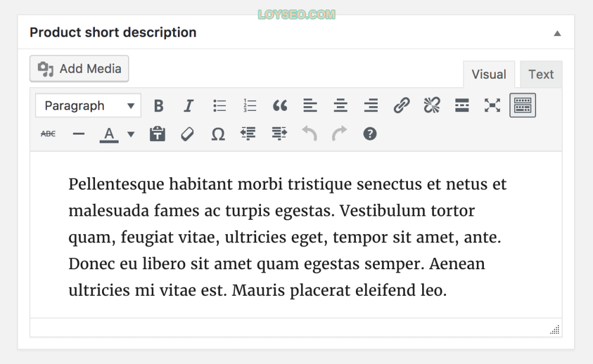Apply text color with A button
Screen dimensions: 593x364
[109, 134]
